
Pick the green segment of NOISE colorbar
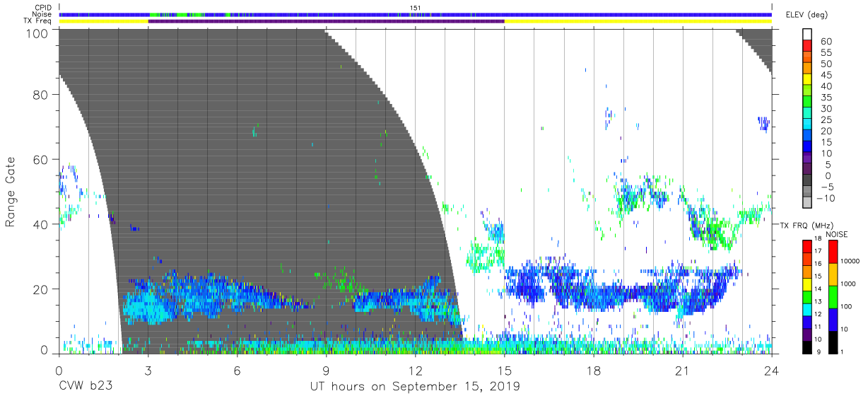tap(833, 296)
